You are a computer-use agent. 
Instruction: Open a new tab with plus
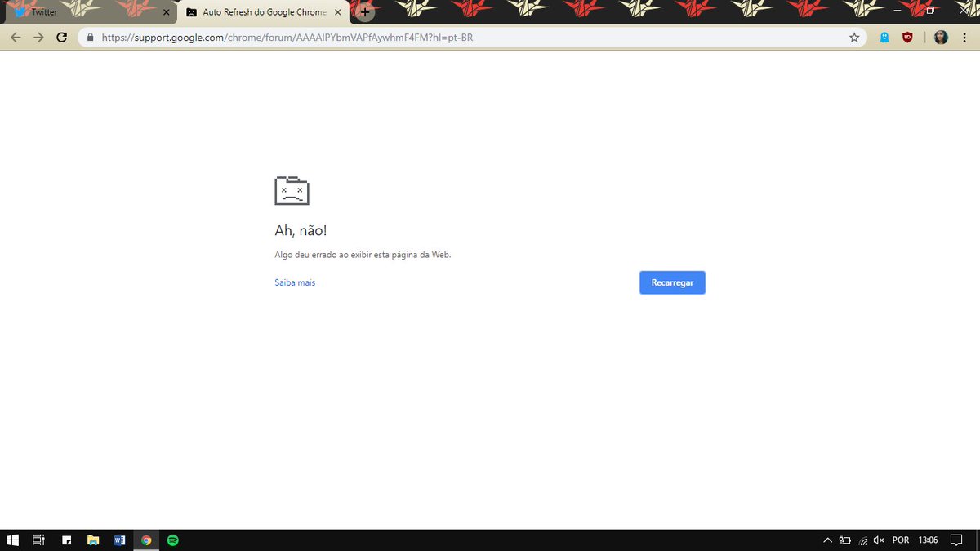[365, 12]
